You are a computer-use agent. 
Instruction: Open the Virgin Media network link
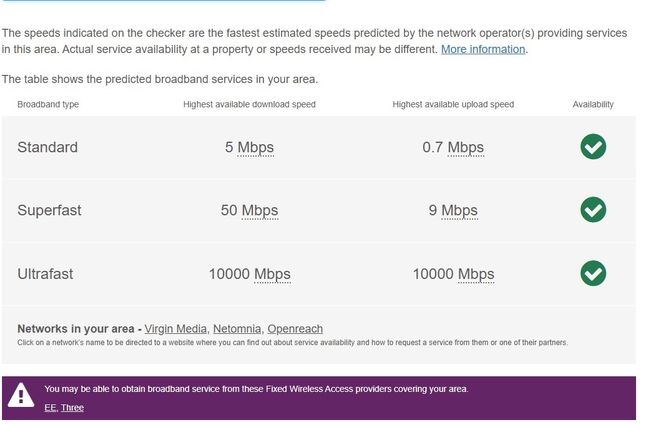pos(175,329)
